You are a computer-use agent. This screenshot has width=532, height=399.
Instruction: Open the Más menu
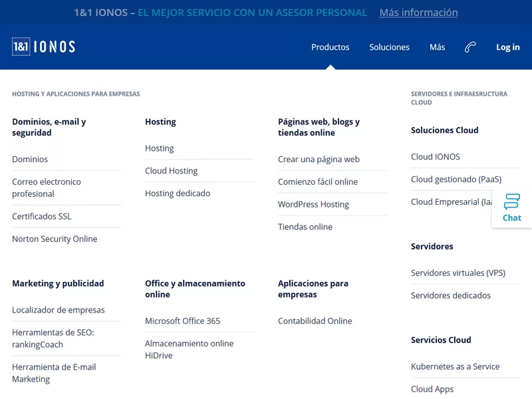(x=437, y=47)
